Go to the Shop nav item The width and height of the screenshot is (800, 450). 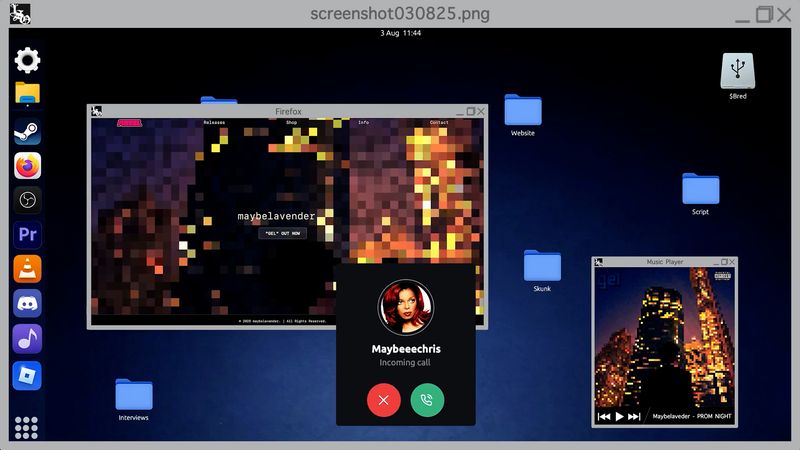[292, 122]
